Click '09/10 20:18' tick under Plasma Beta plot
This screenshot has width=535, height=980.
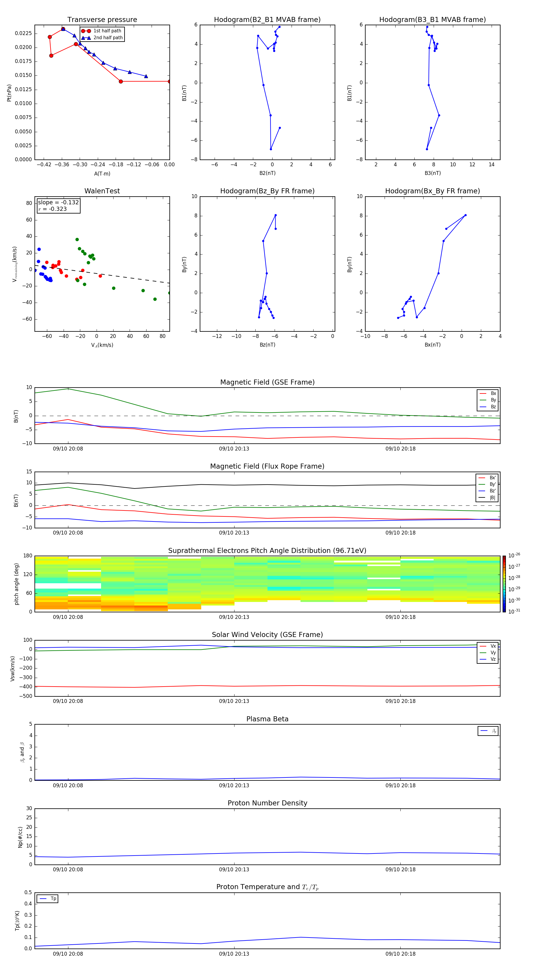pyautogui.click(x=401, y=785)
